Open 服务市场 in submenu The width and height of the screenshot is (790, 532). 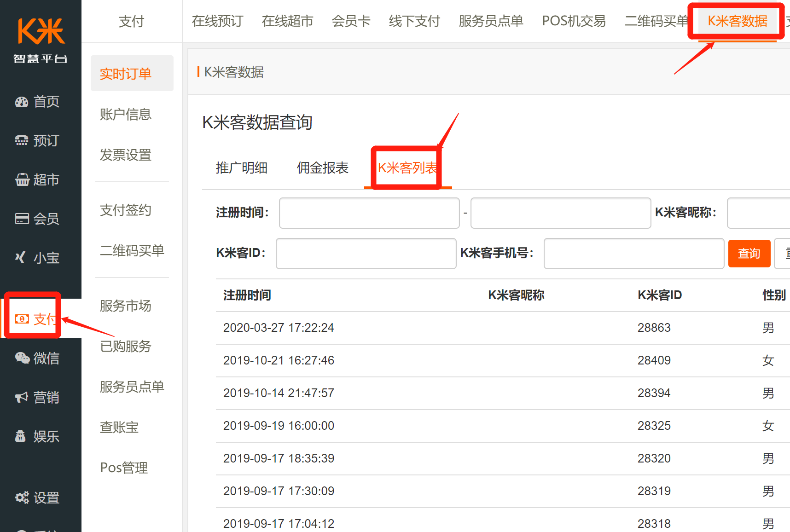tap(126, 306)
